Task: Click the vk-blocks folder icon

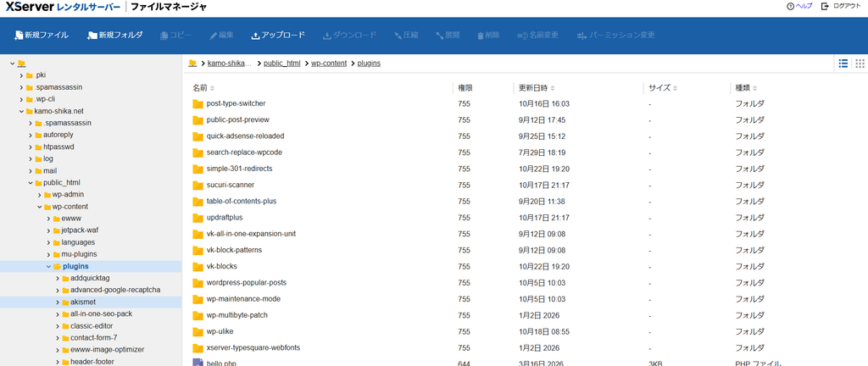Action: tap(198, 267)
